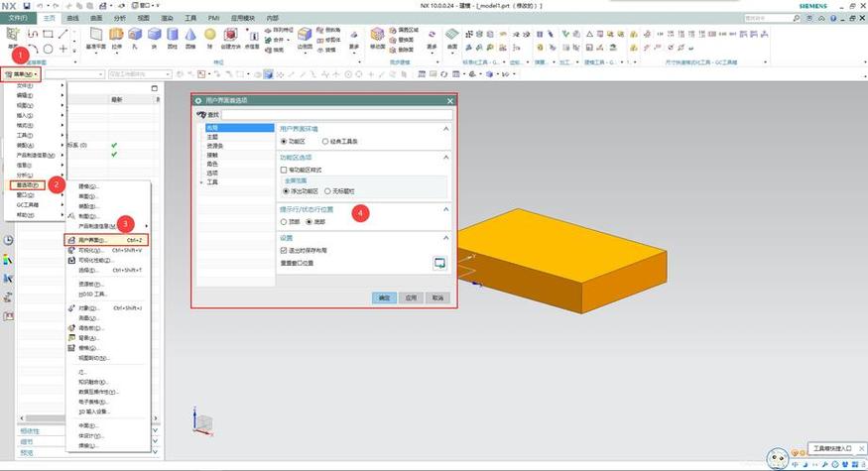The width and height of the screenshot is (868, 471).
Task: Select the Classic Toolbars (经典工具条) radio button
Action: pos(325,142)
